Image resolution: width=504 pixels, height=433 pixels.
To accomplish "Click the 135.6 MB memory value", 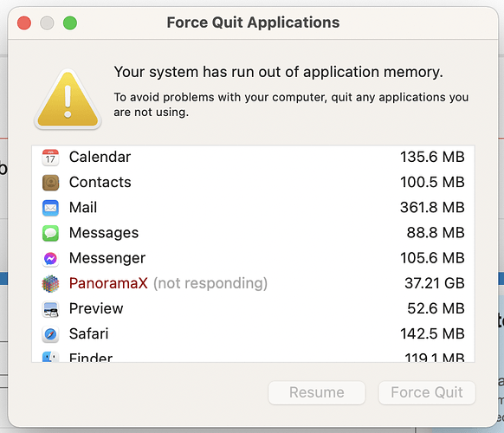I will (x=432, y=158).
